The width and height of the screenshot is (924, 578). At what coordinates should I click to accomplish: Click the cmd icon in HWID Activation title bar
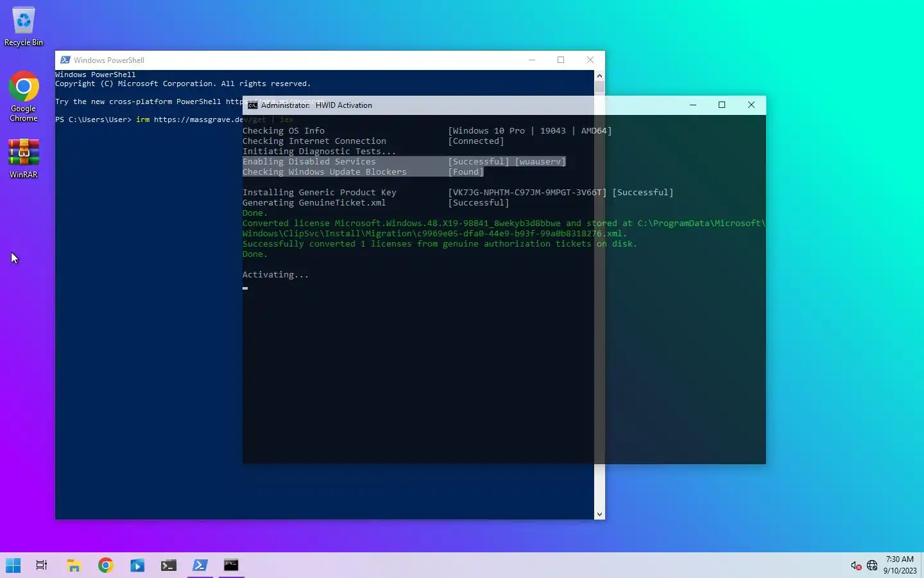(x=253, y=105)
